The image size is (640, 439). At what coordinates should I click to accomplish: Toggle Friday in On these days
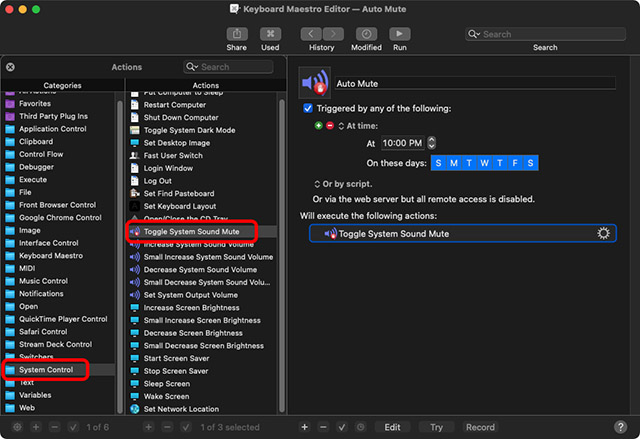(x=515, y=163)
